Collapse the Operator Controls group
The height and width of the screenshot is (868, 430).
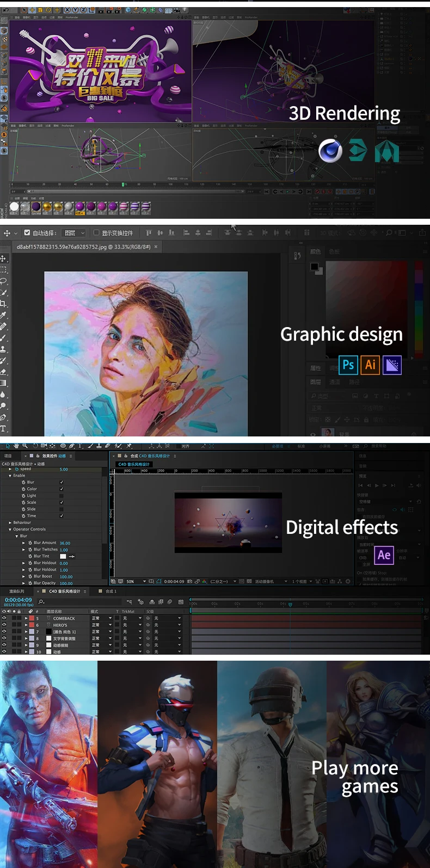[10, 529]
